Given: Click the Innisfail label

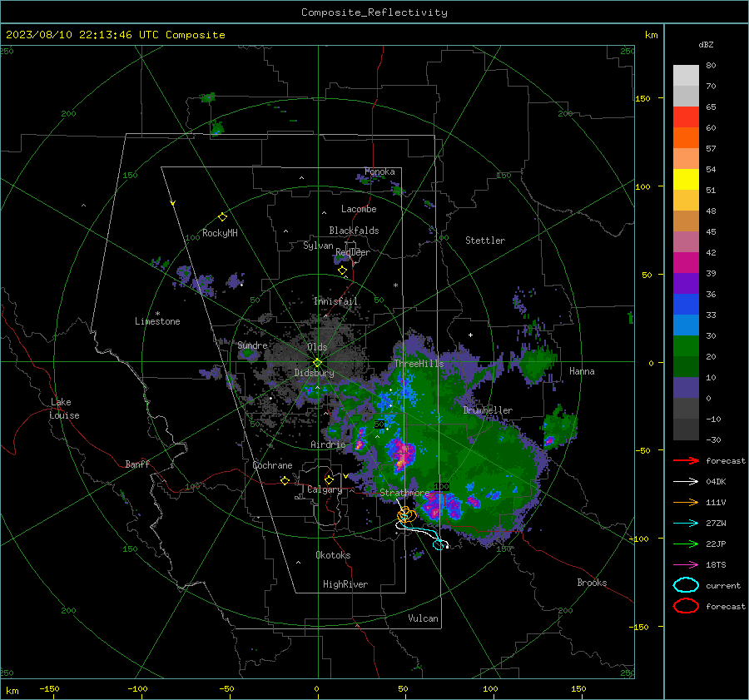Looking at the screenshot, I should (335, 301).
